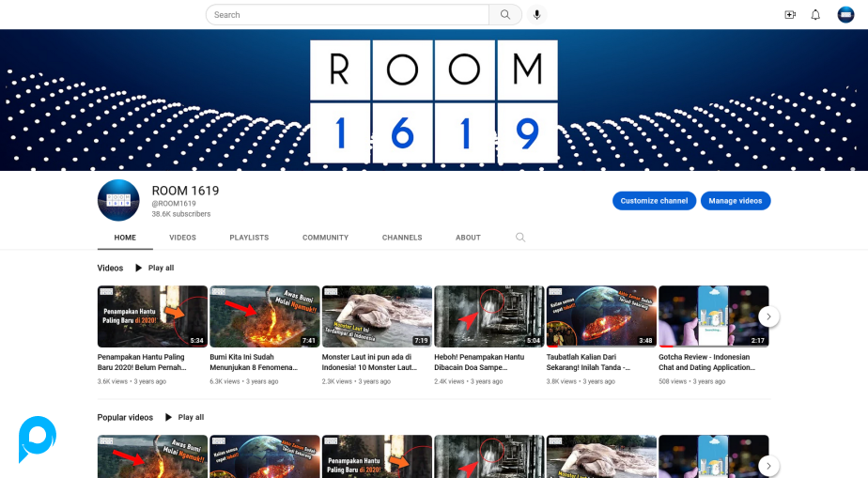Switch to the PLAYLISTS tab
868x478 pixels.
(x=249, y=238)
